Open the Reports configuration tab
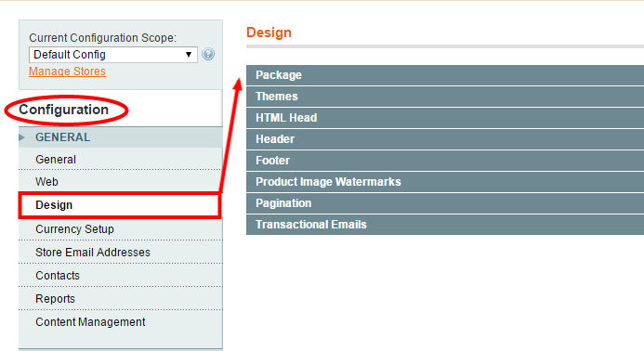Viewport: 644px width, 351px height. 120,298
